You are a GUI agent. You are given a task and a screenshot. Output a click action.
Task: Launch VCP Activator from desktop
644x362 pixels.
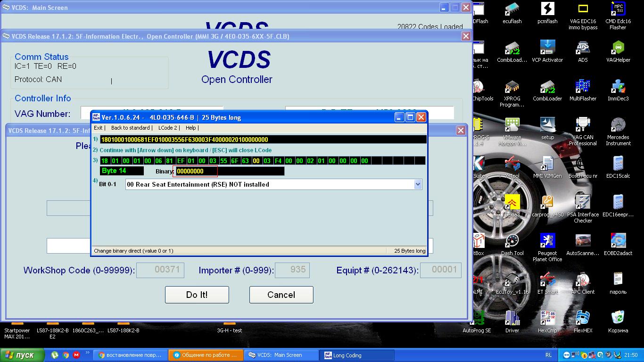[547, 49]
